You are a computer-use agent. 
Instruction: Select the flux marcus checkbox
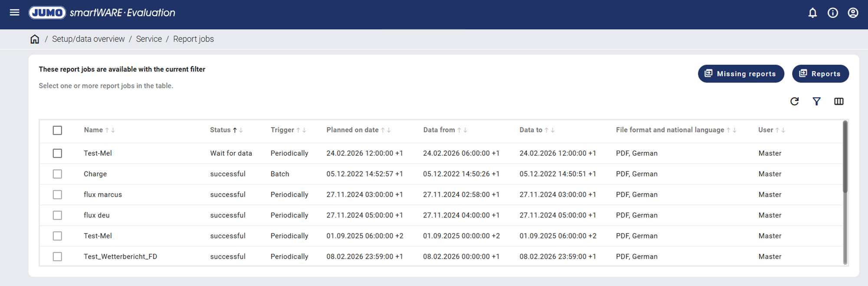pyautogui.click(x=57, y=195)
